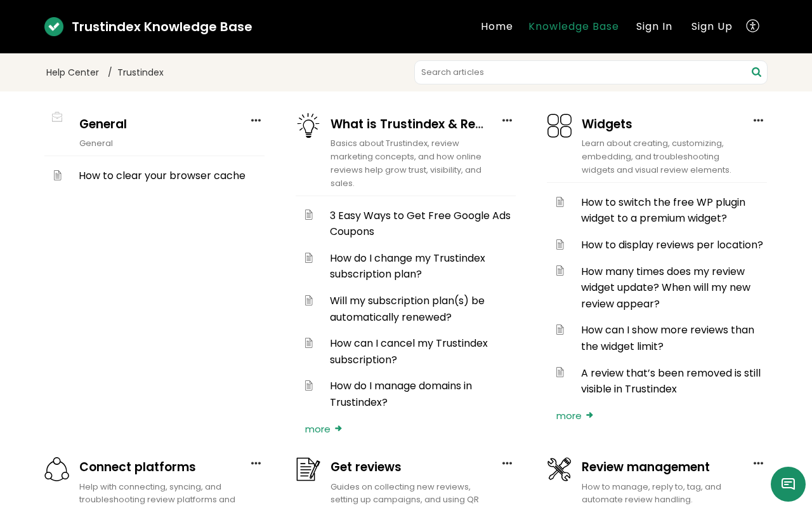Image resolution: width=812 pixels, height=508 pixels.
Task: Click document icon beside browser cache article
Action: [x=58, y=175]
